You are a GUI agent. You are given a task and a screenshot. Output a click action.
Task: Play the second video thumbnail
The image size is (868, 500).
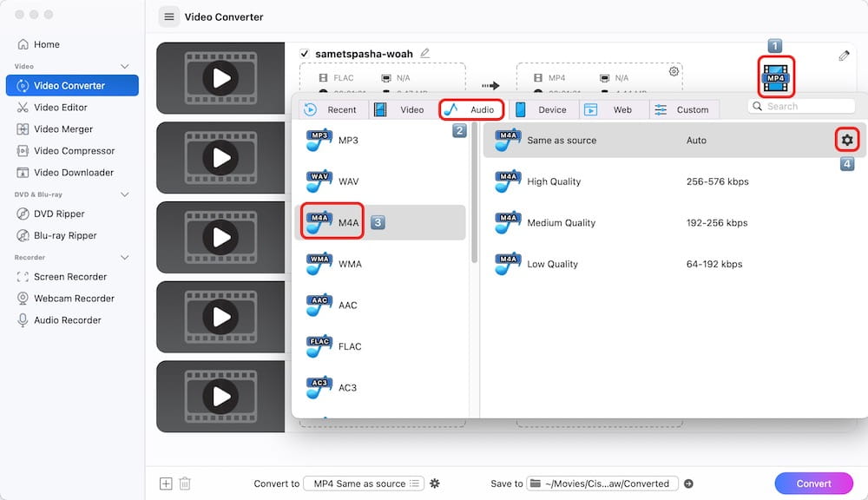click(220, 158)
